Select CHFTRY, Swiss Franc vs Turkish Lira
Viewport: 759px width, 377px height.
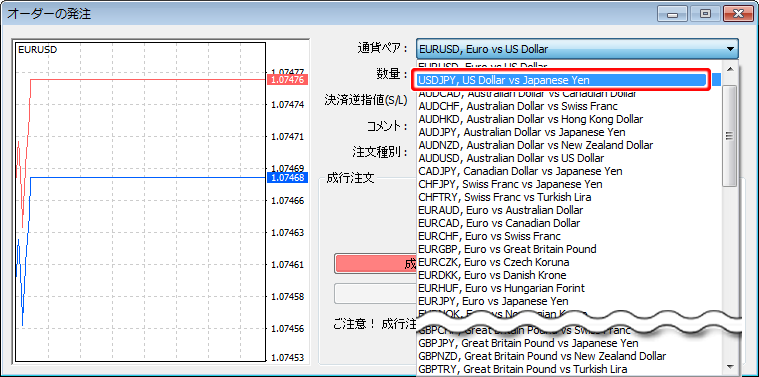(569, 197)
